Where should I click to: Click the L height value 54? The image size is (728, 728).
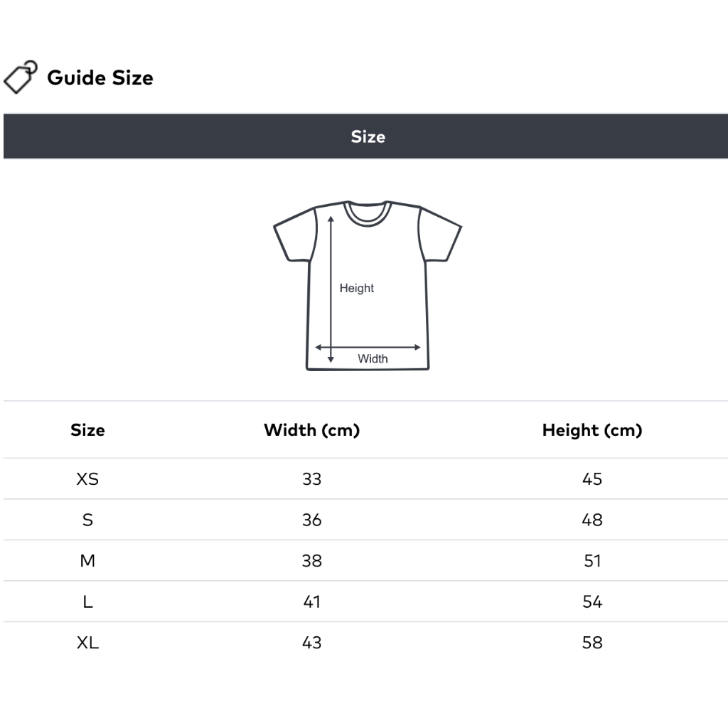pyautogui.click(x=591, y=602)
